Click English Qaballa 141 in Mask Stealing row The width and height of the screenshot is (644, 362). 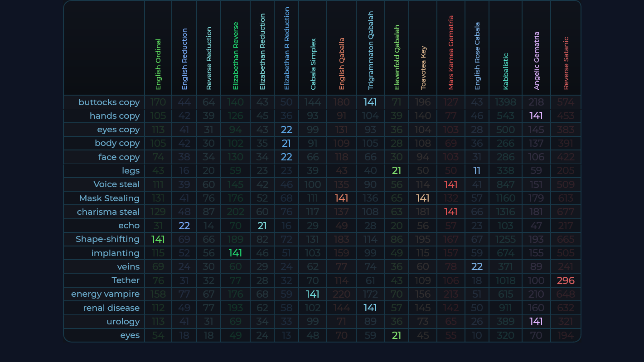tap(341, 198)
